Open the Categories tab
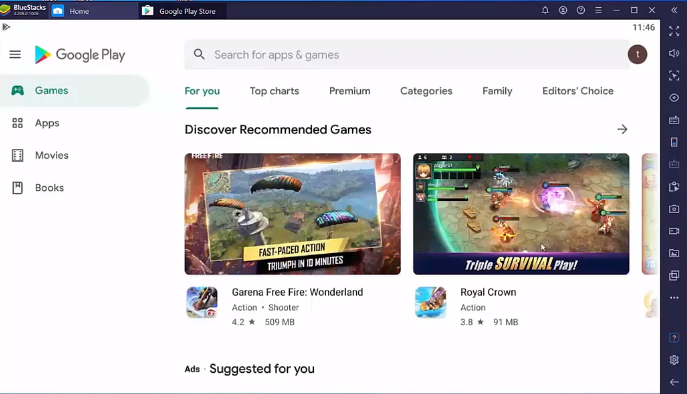The width and height of the screenshot is (687, 394). (x=426, y=91)
